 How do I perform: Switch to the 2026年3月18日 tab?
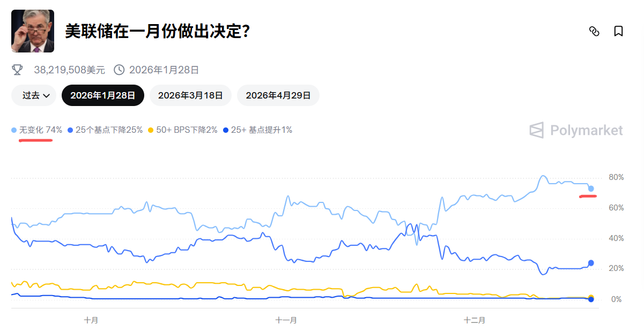pos(190,95)
